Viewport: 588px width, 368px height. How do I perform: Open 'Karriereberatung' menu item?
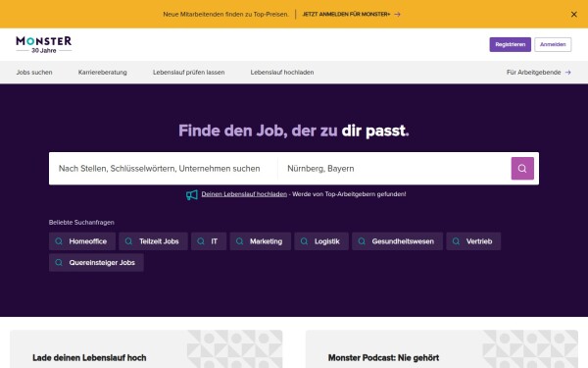tap(102, 72)
